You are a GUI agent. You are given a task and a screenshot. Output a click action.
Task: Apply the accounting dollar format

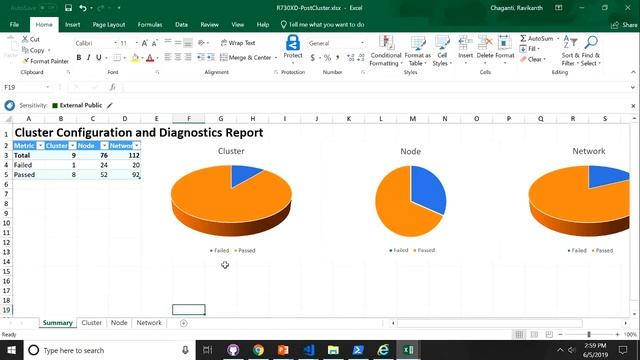(x=313, y=58)
